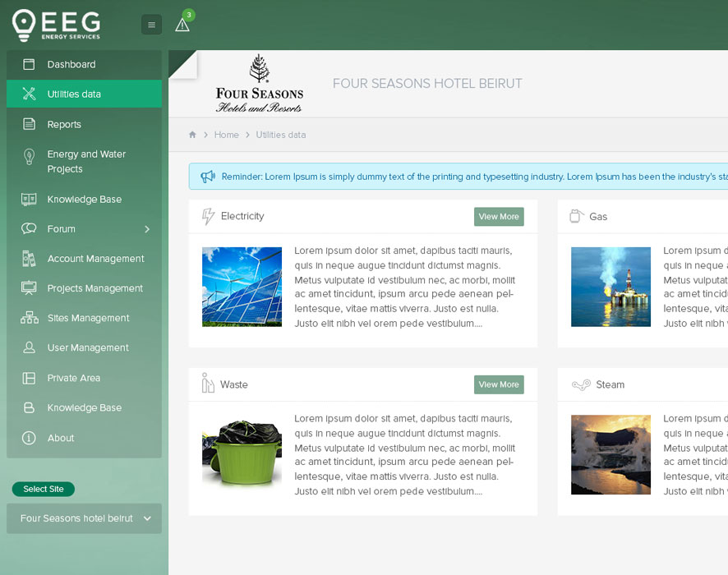The image size is (728, 575).
Task: Open User Management section
Action: click(84, 347)
